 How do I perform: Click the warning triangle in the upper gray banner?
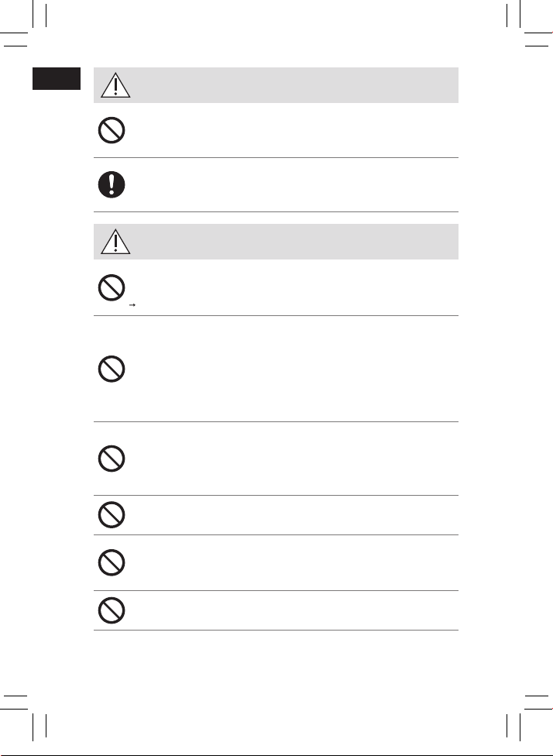[115, 85]
